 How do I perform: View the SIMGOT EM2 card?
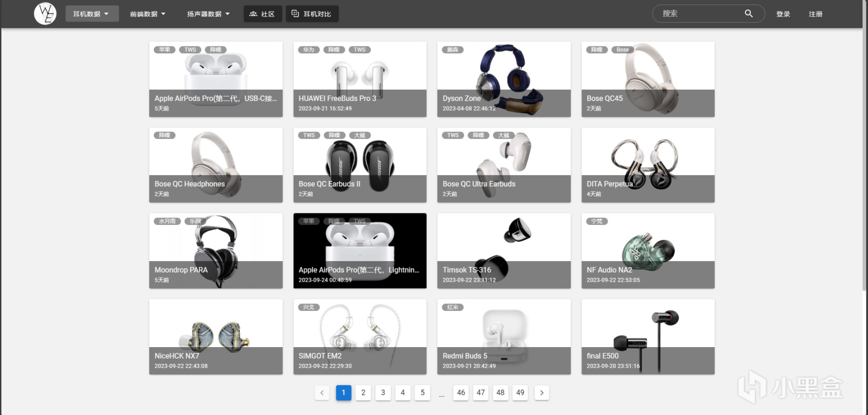pyautogui.click(x=360, y=337)
